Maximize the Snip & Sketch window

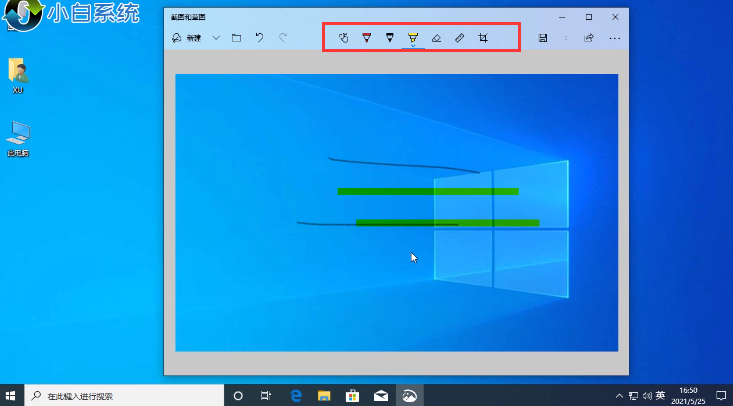589,17
